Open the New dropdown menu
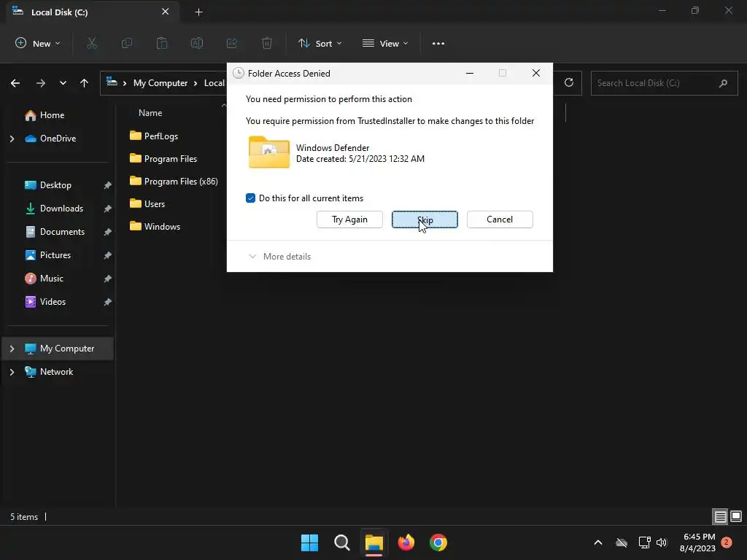 tap(38, 43)
